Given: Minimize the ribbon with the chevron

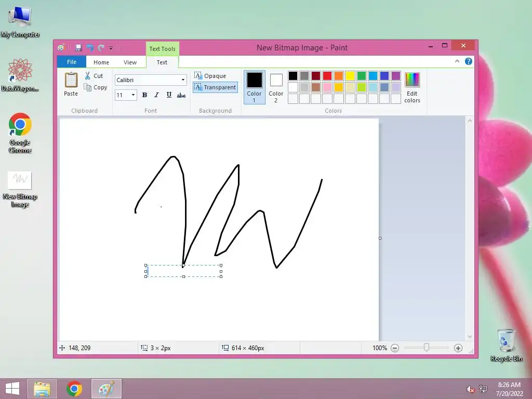Looking at the screenshot, I should [x=457, y=61].
